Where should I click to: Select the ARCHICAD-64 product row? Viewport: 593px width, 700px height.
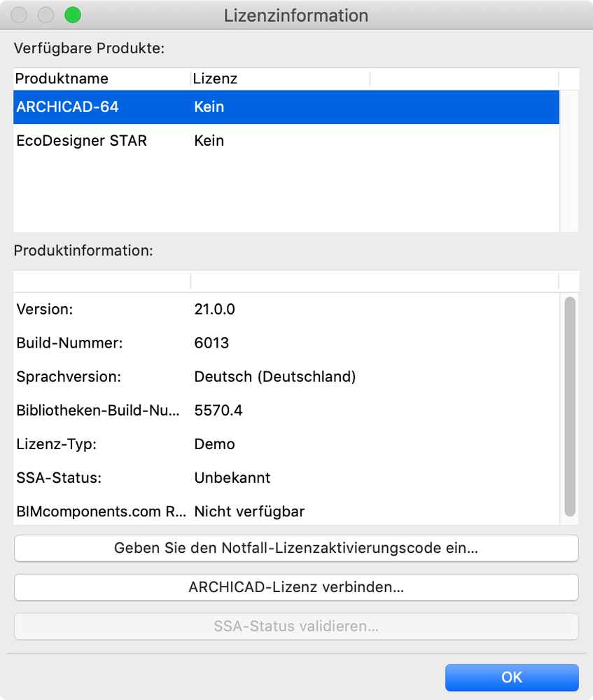click(286, 107)
